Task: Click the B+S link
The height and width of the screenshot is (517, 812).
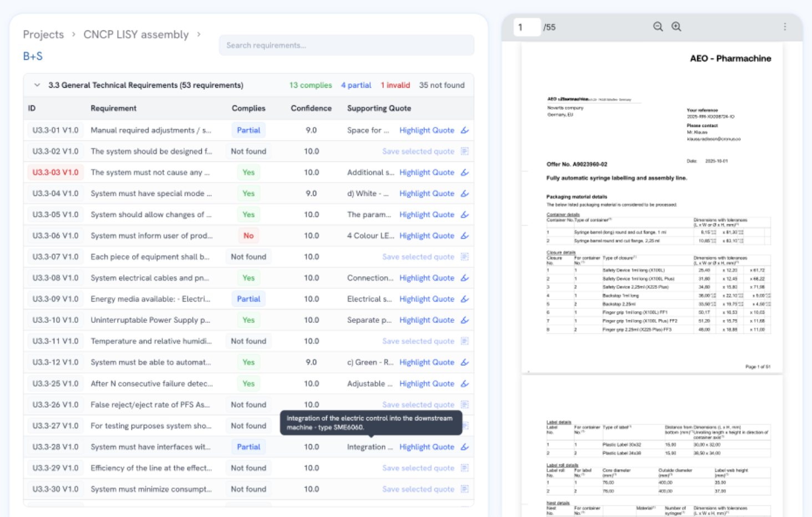Action: click(33, 56)
